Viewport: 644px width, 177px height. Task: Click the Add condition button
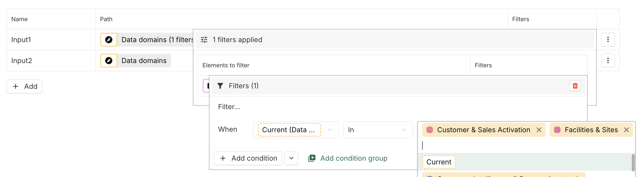click(248, 158)
